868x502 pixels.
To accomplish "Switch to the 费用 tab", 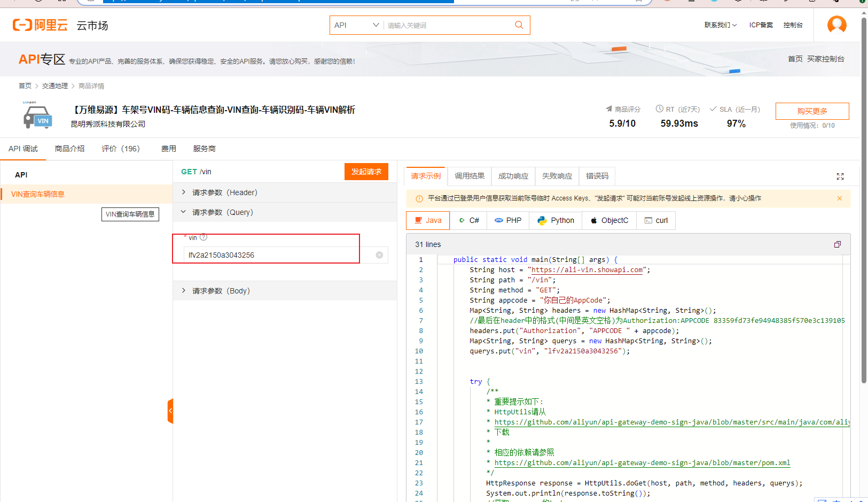I will [169, 149].
